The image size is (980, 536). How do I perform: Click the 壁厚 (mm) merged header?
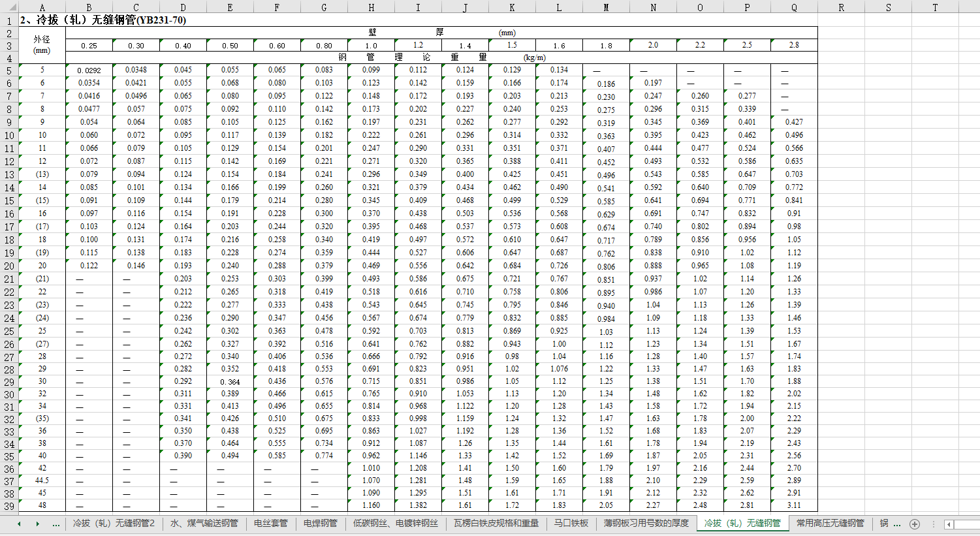click(441, 33)
